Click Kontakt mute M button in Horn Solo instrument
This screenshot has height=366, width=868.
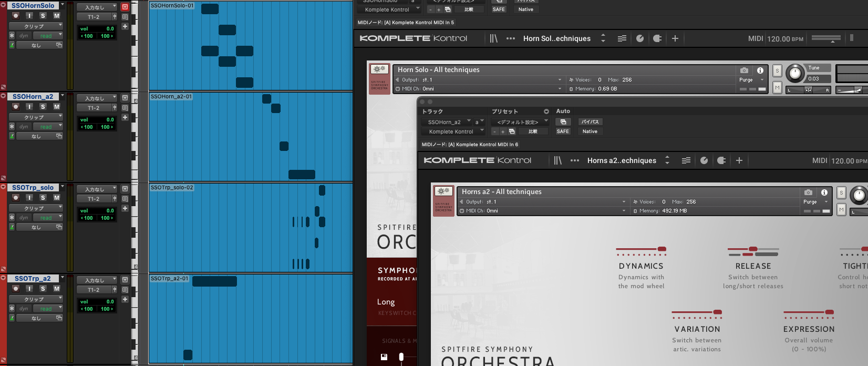777,88
